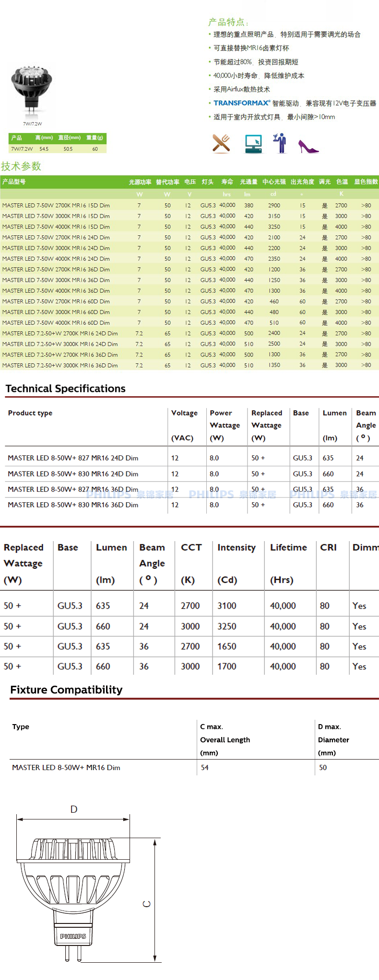Select the 7W/7.2W caption under the photo
The width and height of the screenshot is (379, 980).
point(32,124)
